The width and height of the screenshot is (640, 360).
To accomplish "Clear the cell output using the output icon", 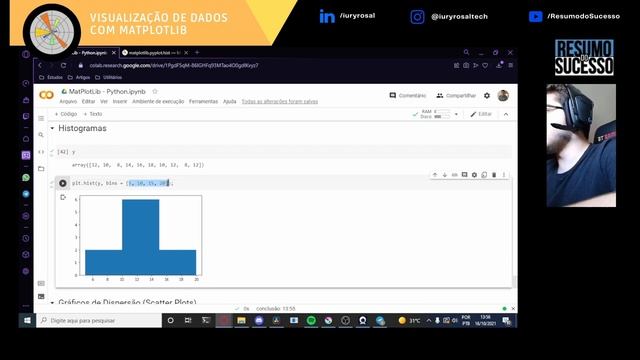I will click(x=63, y=198).
